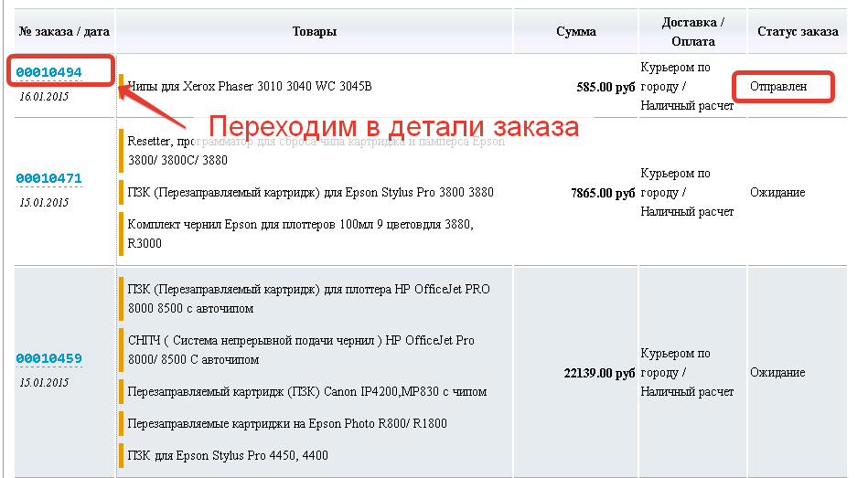Viewport: 868px width, 478px height.
Task: Open order number 00010459 link
Action: 48,358
